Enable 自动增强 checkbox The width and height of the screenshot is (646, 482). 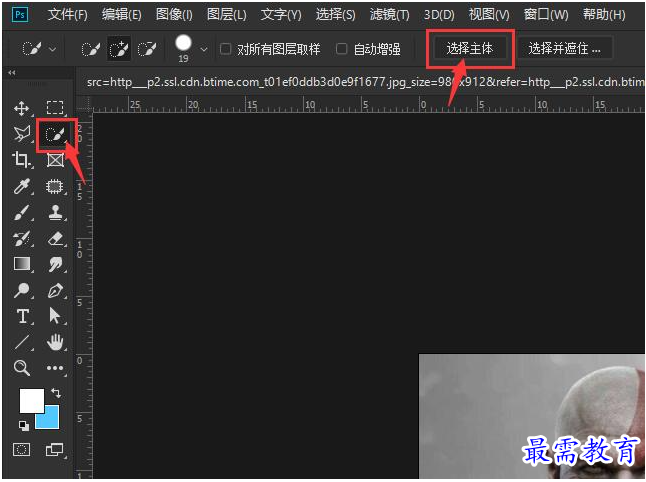pyautogui.click(x=342, y=49)
